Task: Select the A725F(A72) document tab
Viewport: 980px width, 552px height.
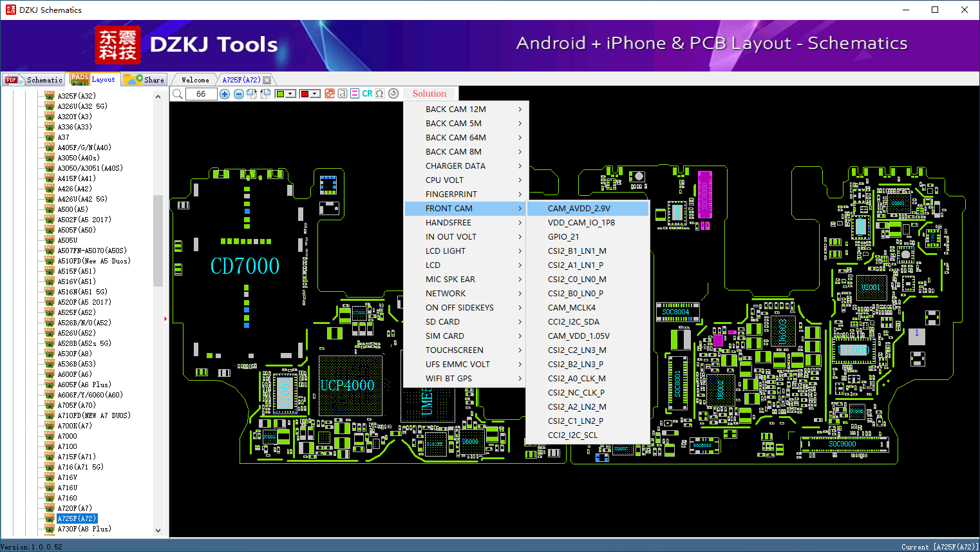Action: 241,80
